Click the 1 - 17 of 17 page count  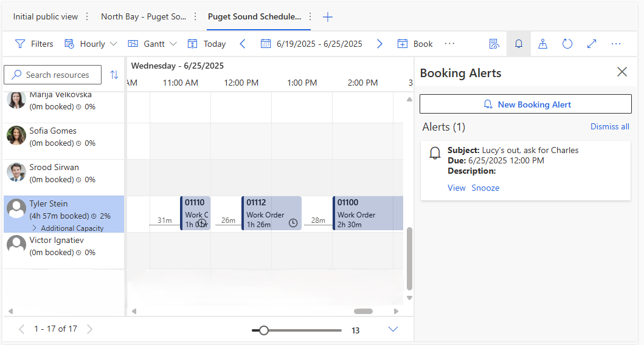(55, 329)
